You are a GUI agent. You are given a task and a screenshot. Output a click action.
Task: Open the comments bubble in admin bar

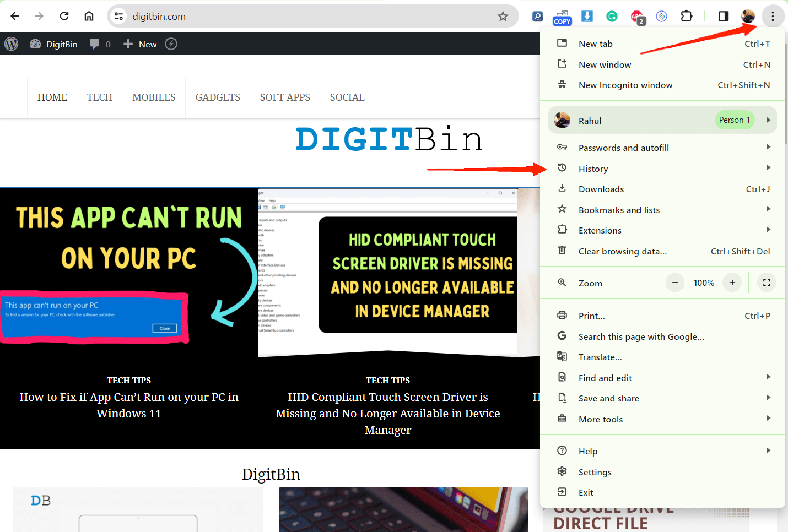pyautogui.click(x=100, y=44)
